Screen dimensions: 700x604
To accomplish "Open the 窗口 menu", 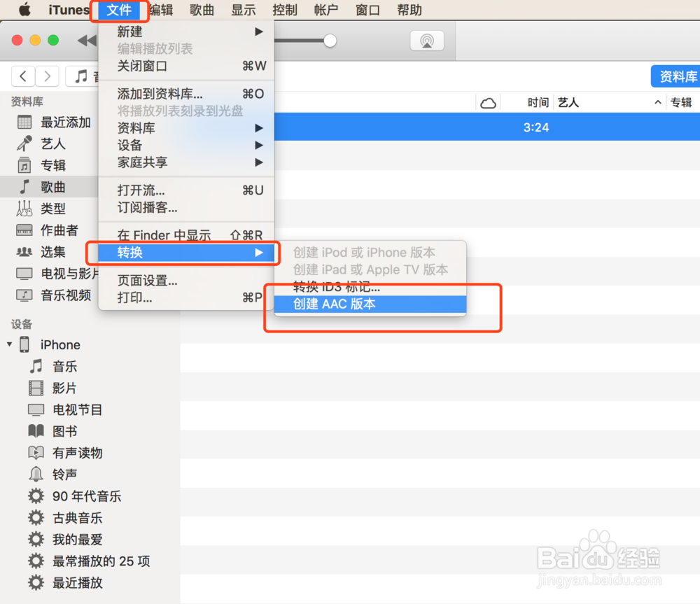I will click(x=367, y=10).
